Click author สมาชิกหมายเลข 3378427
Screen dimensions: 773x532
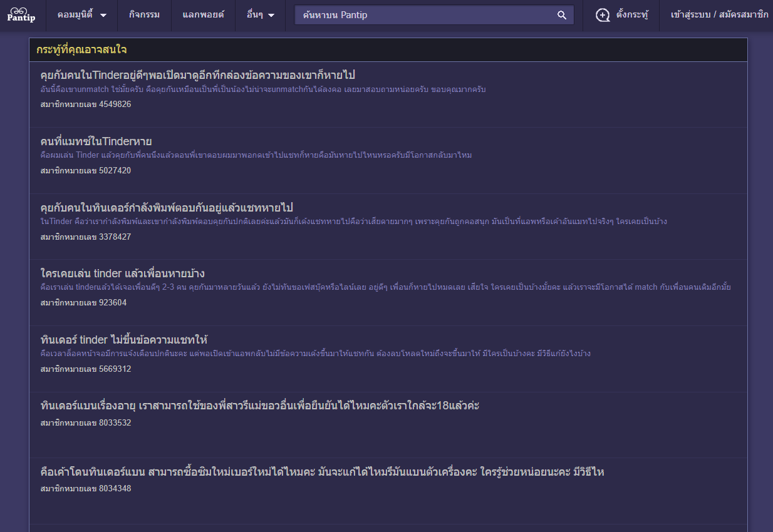point(86,237)
